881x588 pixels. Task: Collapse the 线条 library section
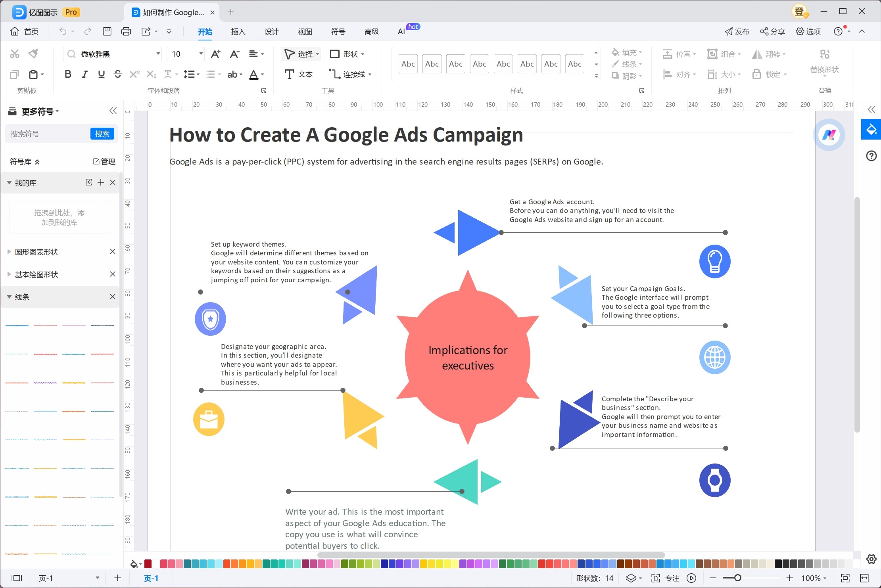(9, 297)
